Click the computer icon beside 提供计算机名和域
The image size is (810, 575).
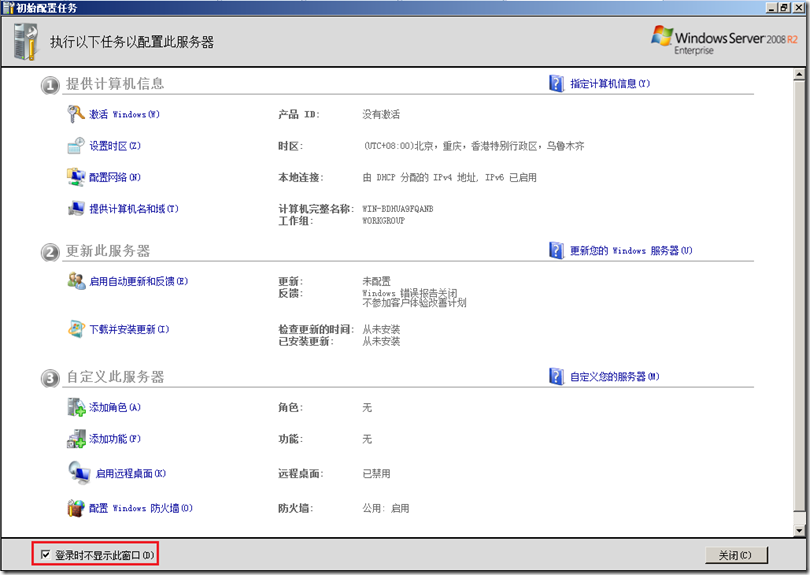point(76,209)
